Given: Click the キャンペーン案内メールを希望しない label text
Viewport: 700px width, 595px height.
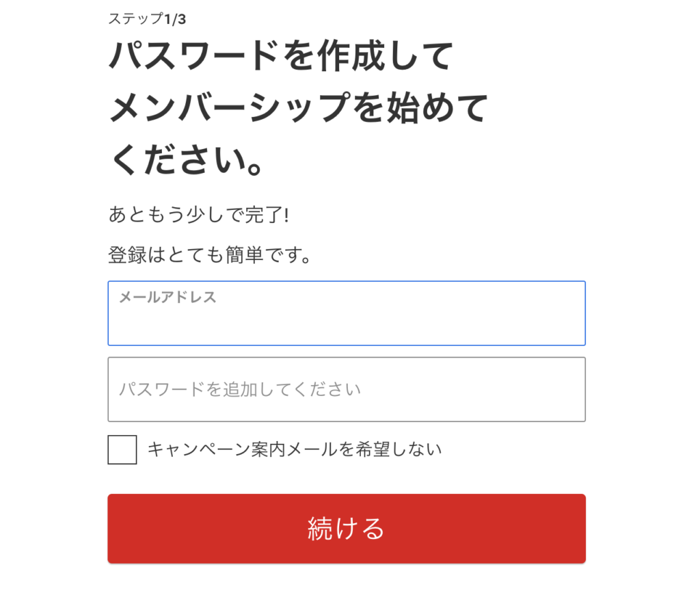Looking at the screenshot, I should click(x=295, y=449).
